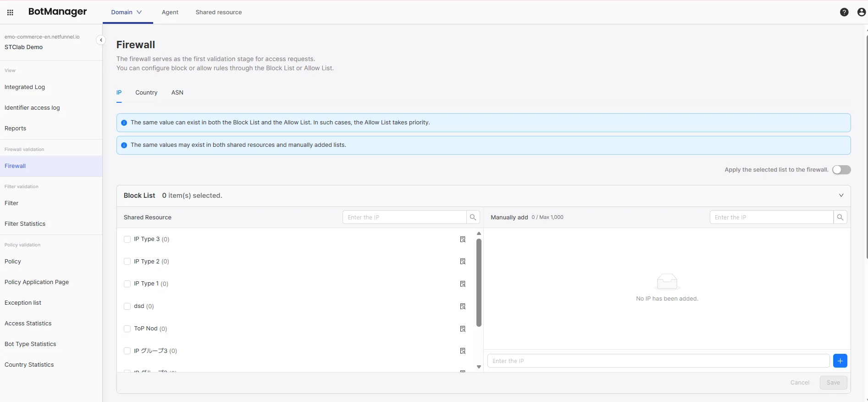The width and height of the screenshot is (868, 402).
Task: Check the IP Type 2 checkbox
Action: pos(127,262)
